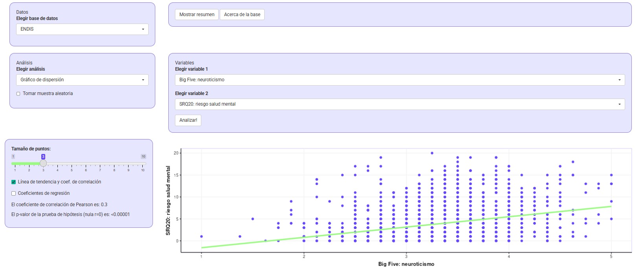Click the caret arrow on variable 2 selector
The width and height of the screenshot is (644, 271).
619,104
